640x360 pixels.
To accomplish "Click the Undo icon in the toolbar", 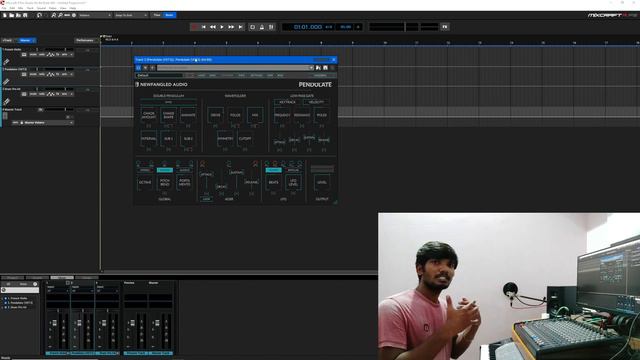I will 39,15.
